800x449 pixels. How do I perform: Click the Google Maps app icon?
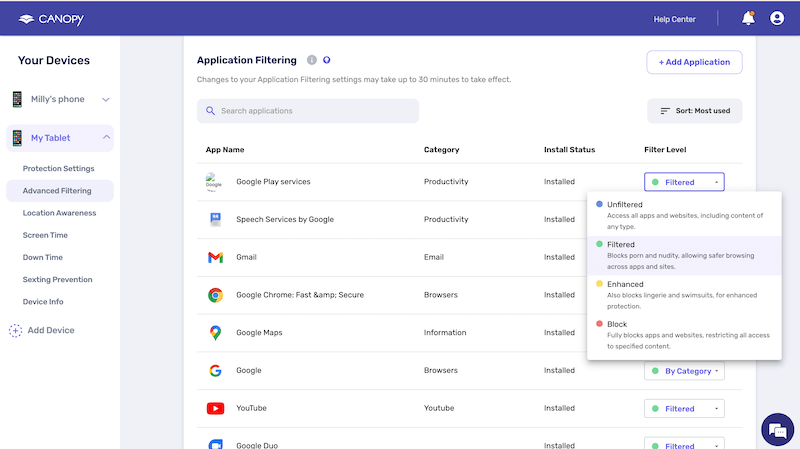tap(215, 333)
